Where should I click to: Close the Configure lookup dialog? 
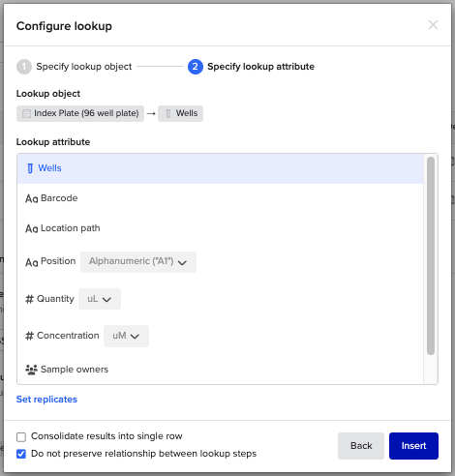click(433, 25)
